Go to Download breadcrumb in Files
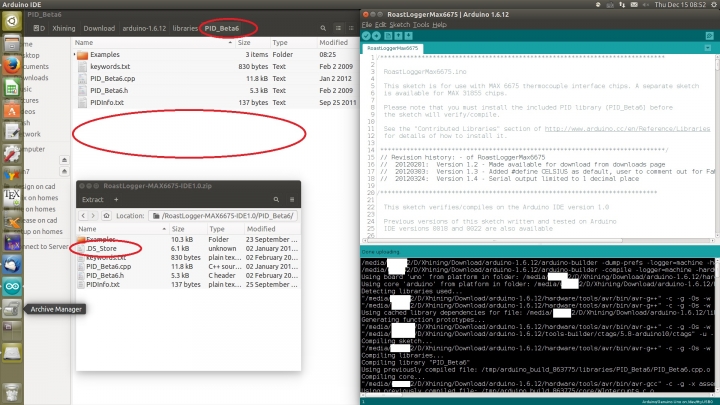The height and width of the screenshot is (405, 720). pos(99,28)
